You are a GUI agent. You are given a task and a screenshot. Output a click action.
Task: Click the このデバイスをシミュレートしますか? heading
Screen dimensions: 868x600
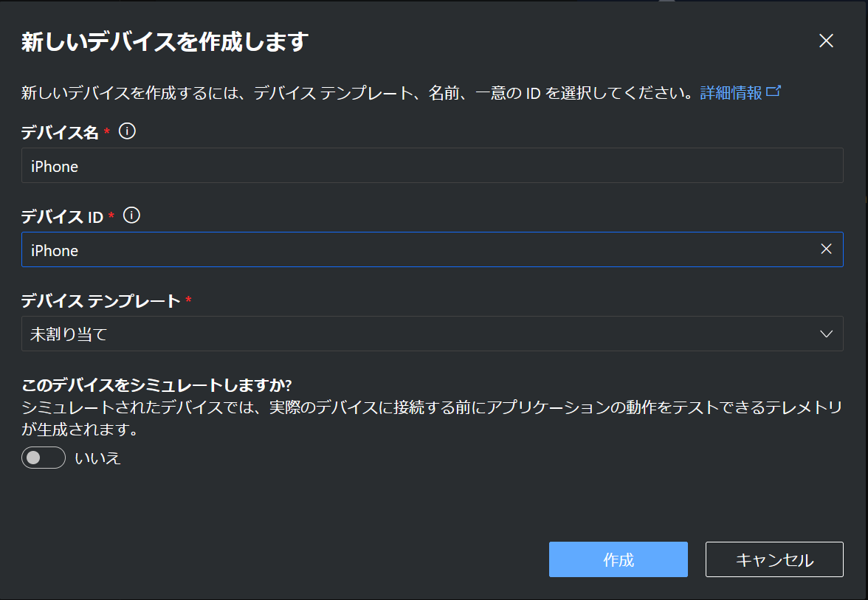pos(156,385)
